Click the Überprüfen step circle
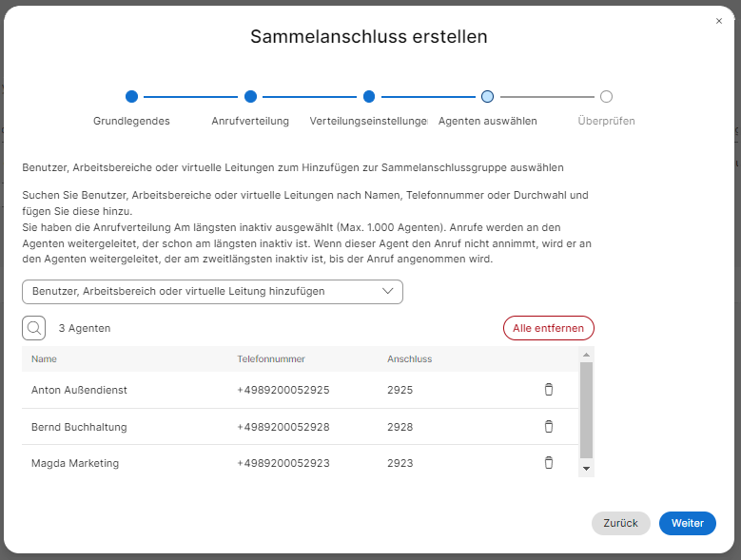Viewport: 741px width, 560px height. [x=606, y=96]
